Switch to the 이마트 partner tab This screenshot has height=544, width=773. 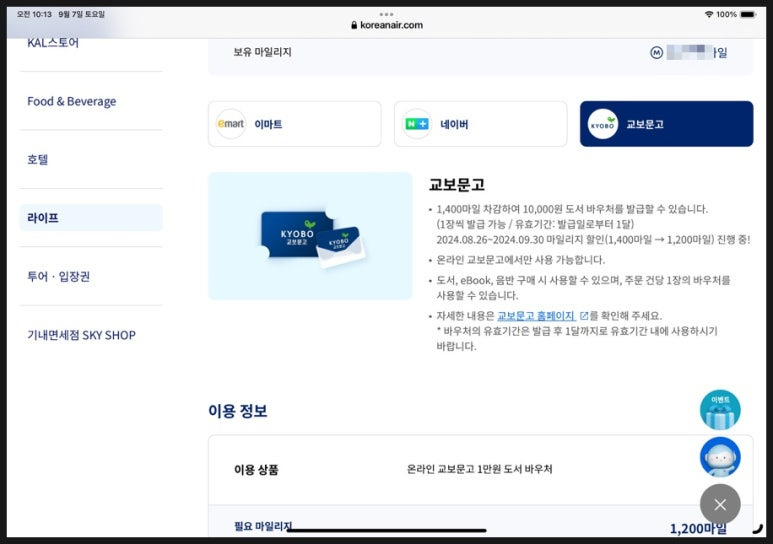(x=295, y=124)
